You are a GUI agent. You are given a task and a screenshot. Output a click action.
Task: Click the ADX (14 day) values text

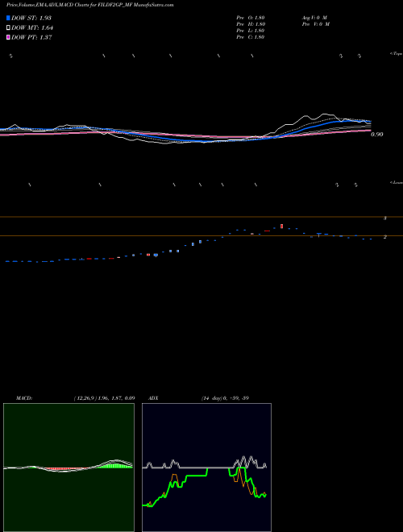coord(225,398)
